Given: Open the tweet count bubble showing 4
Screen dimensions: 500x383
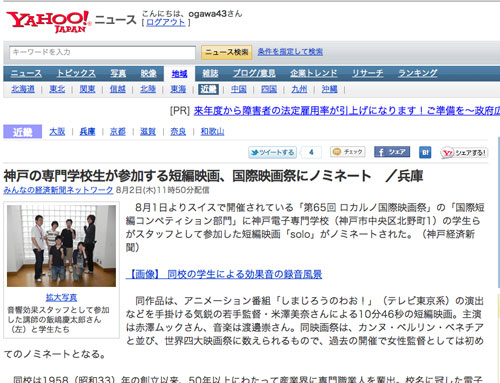Looking at the screenshot, I should 311,152.
